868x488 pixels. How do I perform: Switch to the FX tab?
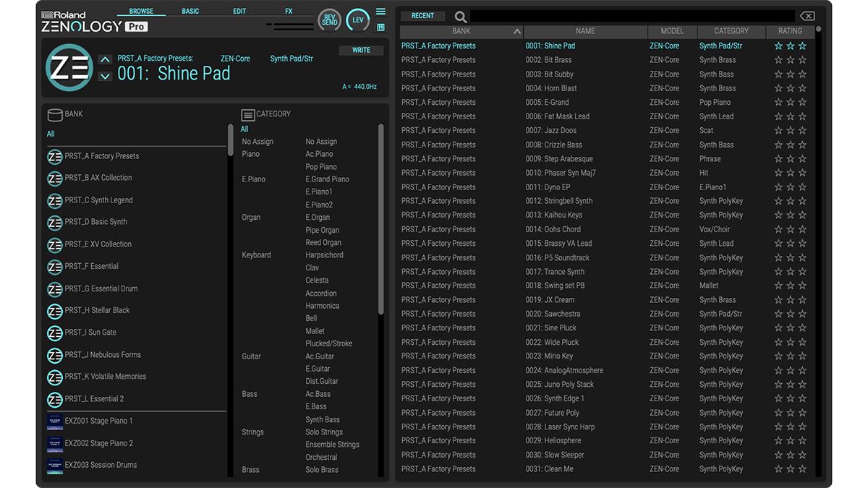click(288, 11)
